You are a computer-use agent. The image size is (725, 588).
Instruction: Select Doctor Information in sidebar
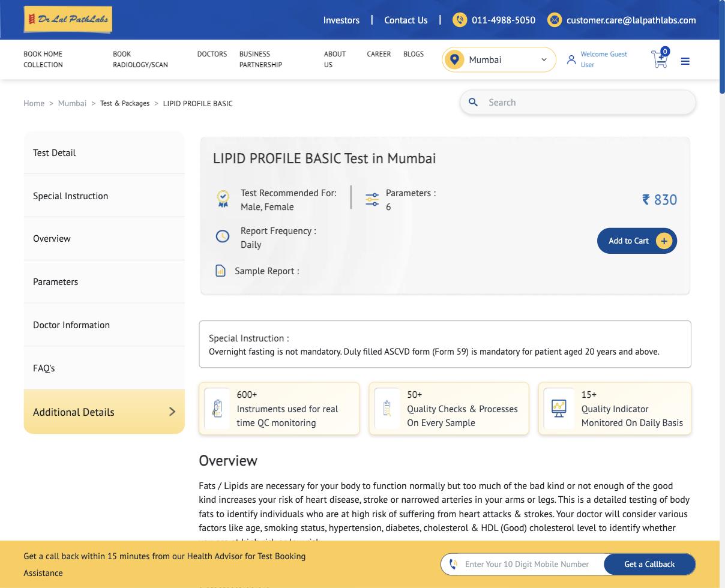104,325
